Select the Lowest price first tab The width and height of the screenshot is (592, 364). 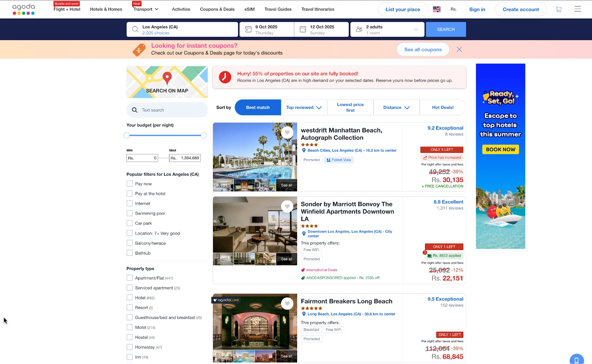[350, 108]
